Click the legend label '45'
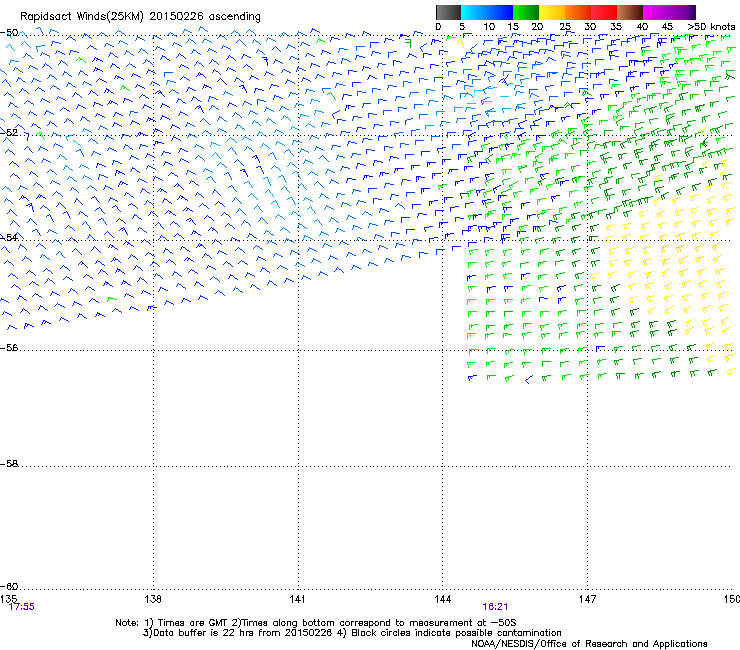 pyautogui.click(x=667, y=27)
